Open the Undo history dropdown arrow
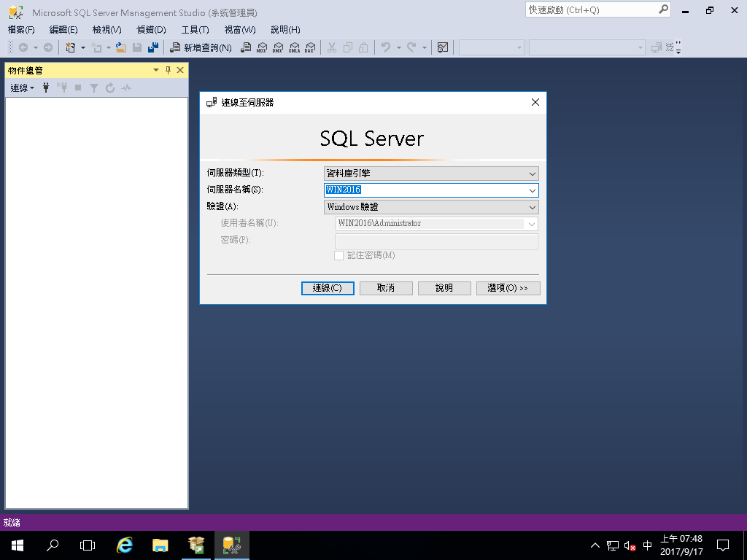 click(x=399, y=47)
